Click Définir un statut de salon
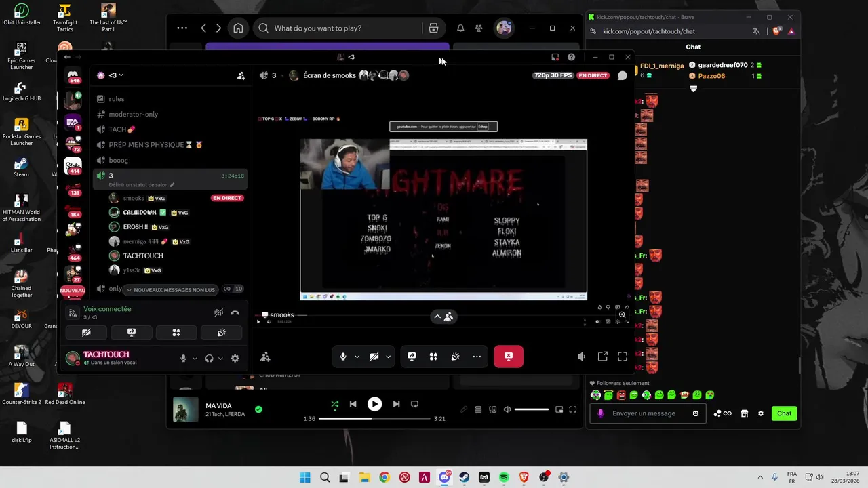Screen dimensions: 868x488 click(x=141, y=184)
